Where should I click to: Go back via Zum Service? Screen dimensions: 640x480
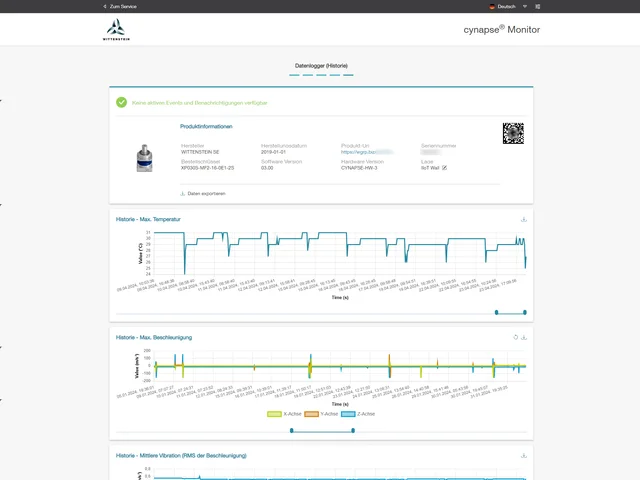(120, 6)
